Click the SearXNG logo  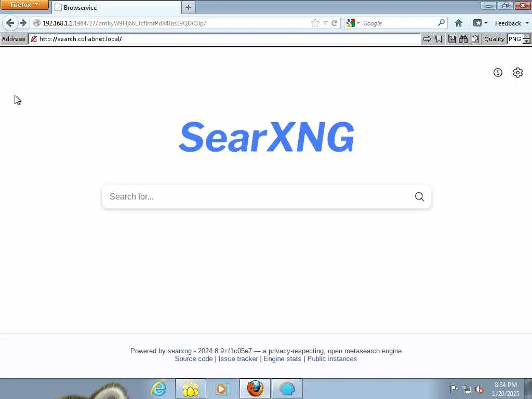267,137
